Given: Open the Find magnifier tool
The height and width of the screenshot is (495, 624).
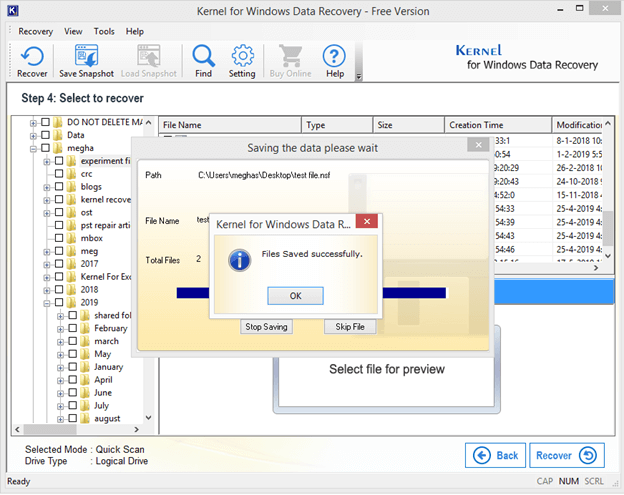Looking at the screenshot, I should point(203,61).
